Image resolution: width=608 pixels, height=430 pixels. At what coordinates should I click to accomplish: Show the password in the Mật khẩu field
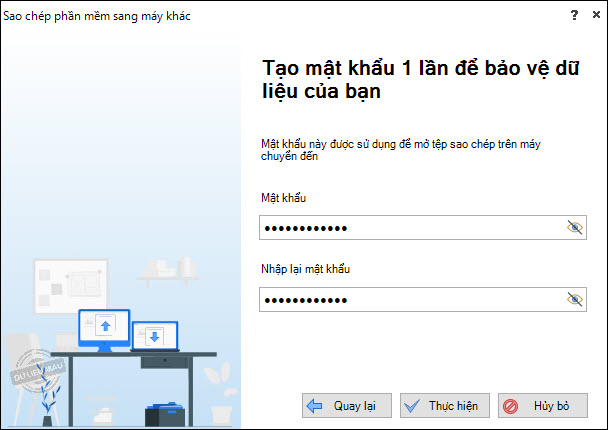click(574, 228)
